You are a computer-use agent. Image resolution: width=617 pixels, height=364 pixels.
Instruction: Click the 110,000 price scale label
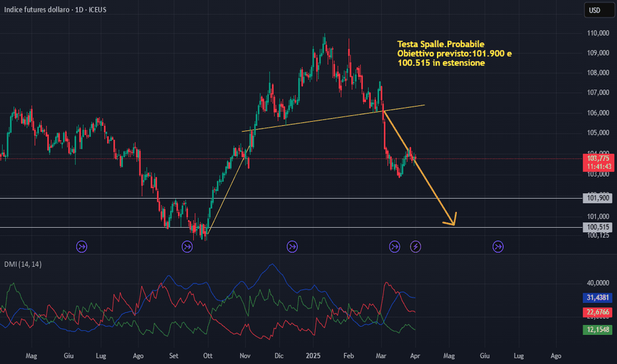598,33
